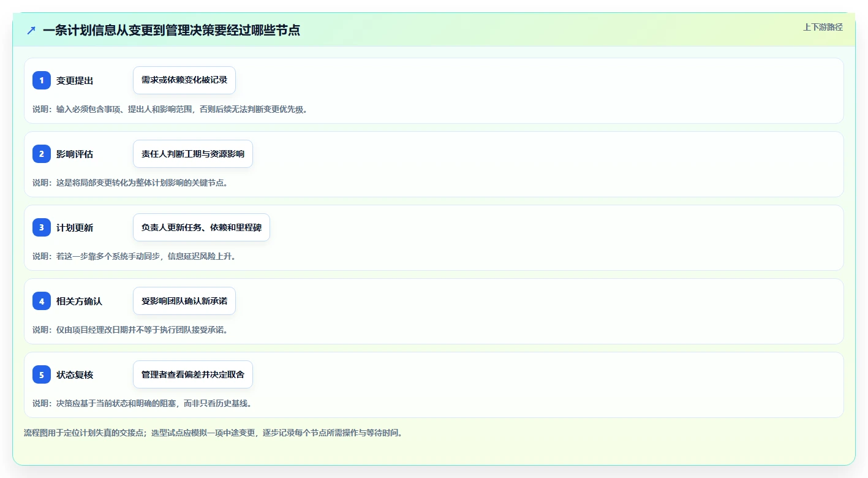Select the 需求或依赖变化被记录 box
The width and height of the screenshot is (868, 478).
184,80
